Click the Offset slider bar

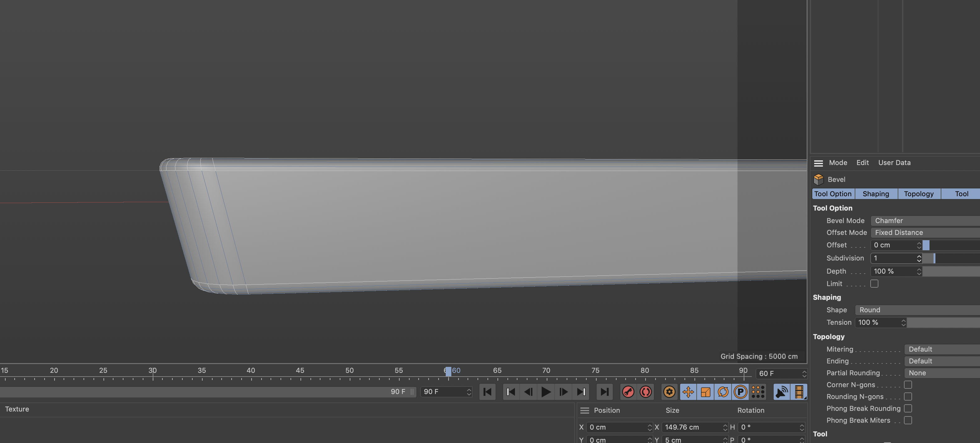951,245
